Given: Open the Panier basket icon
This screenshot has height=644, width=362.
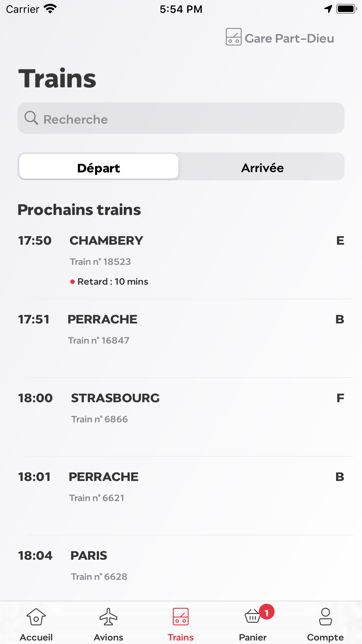Looking at the screenshot, I should pos(252,617).
